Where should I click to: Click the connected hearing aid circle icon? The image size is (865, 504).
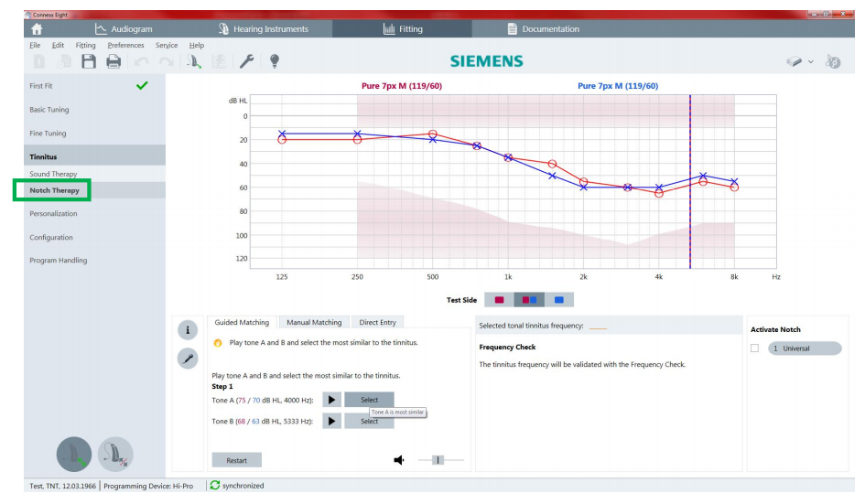pyautogui.click(x=74, y=455)
